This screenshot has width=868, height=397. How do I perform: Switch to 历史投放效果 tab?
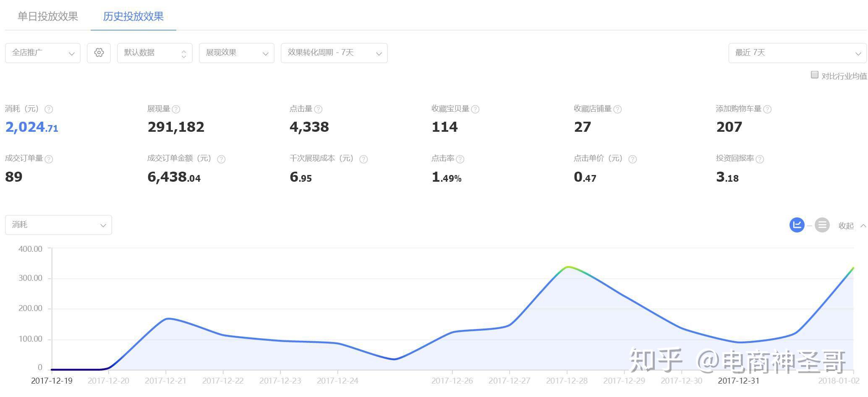[133, 16]
